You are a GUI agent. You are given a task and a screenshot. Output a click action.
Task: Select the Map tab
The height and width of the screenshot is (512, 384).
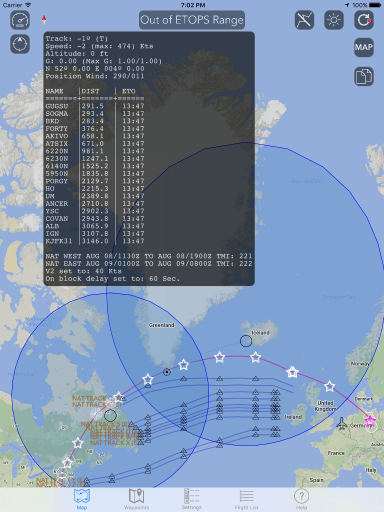click(82, 499)
